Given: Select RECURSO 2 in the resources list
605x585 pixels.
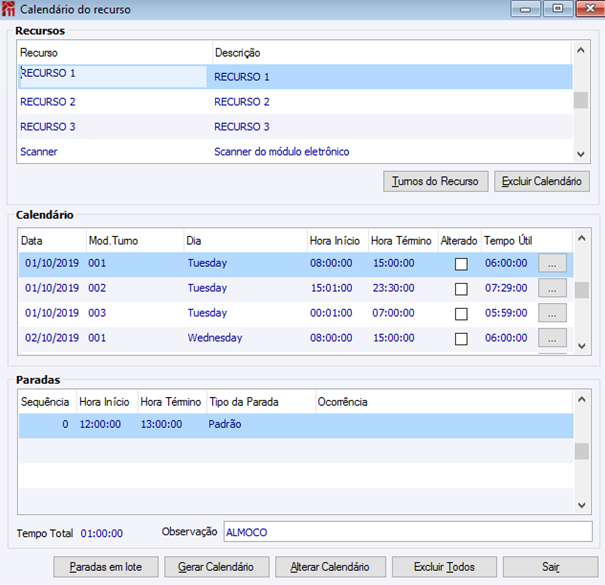Looking at the screenshot, I should click(x=295, y=102).
